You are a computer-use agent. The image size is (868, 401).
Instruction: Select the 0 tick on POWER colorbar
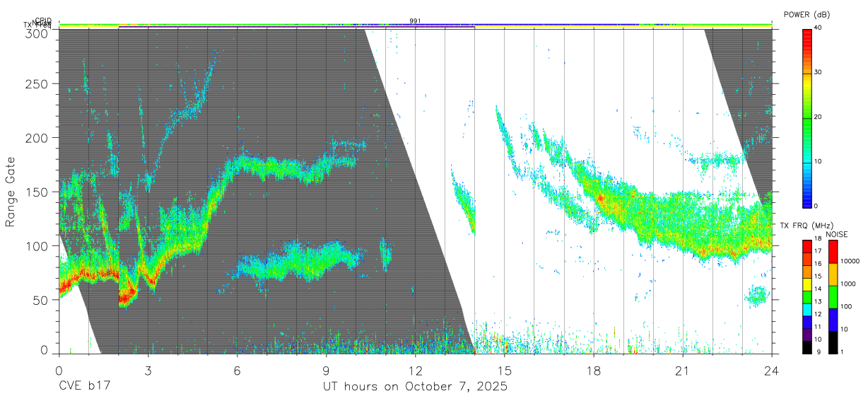tap(816, 206)
